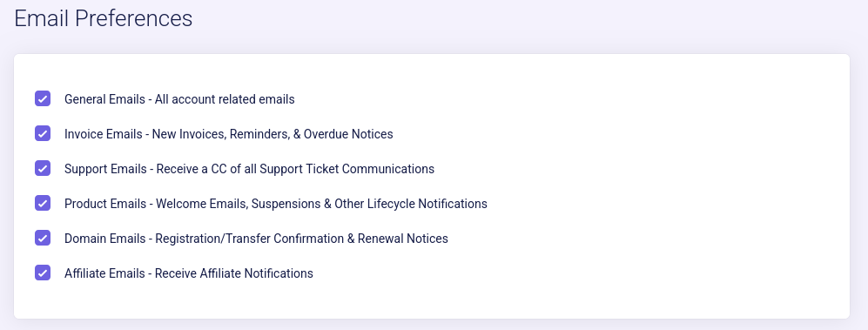Click 'All account related emails' description
Image resolution: width=868 pixels, height=330 pixels.
(225, 99)
